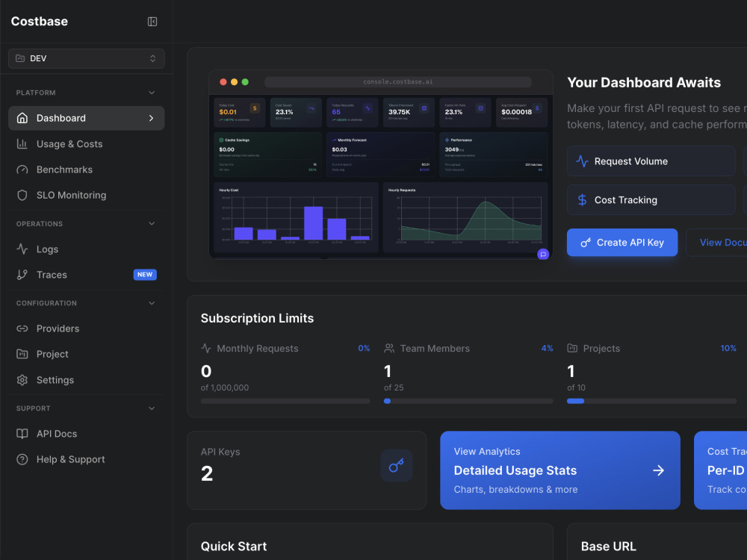Open the Logs page

(x=86, y=249)
